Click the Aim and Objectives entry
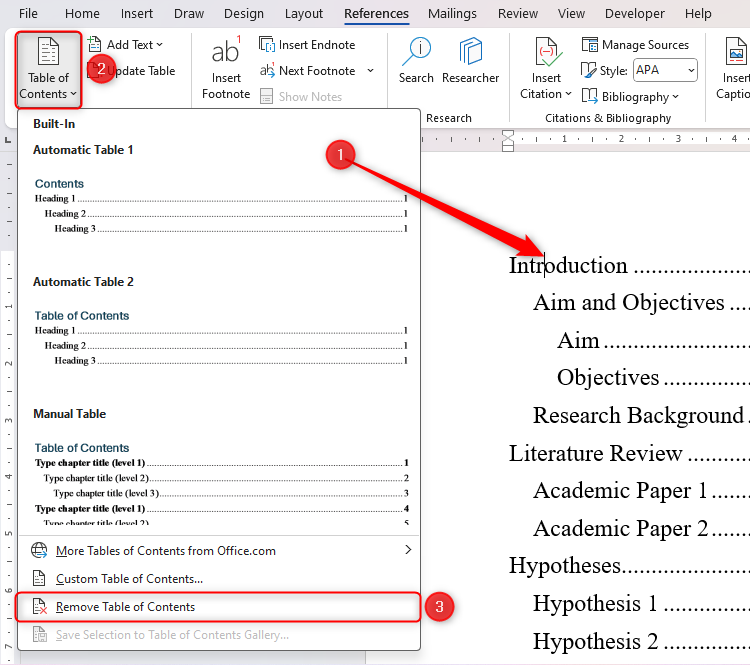Viewport: 750px width, 665px height. pos(629,303)
